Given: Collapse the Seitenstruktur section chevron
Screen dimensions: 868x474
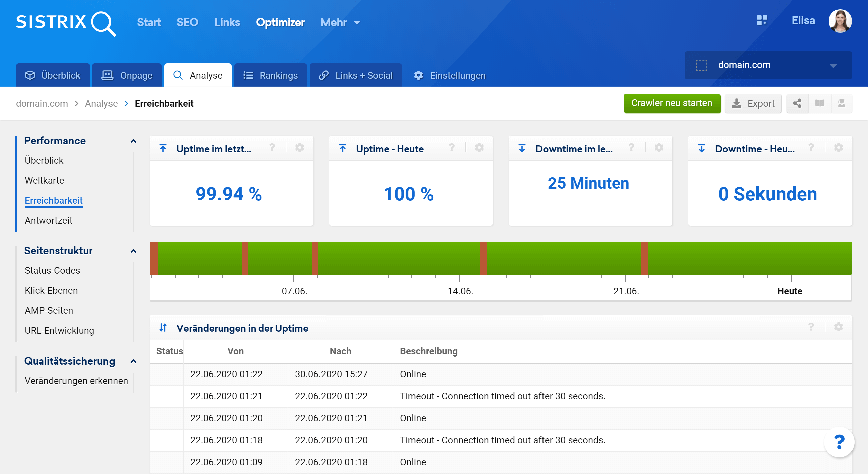Looking at the screenshot, I should pos(133,251).
